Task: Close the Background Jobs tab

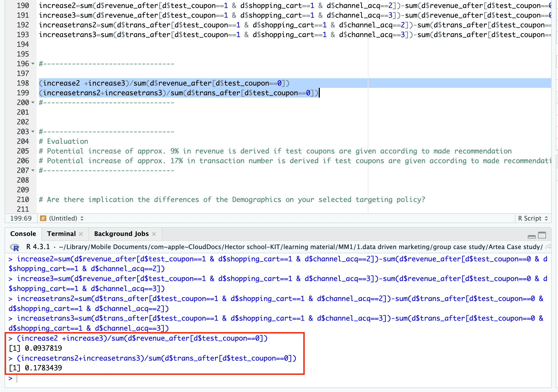Action: 154,234
